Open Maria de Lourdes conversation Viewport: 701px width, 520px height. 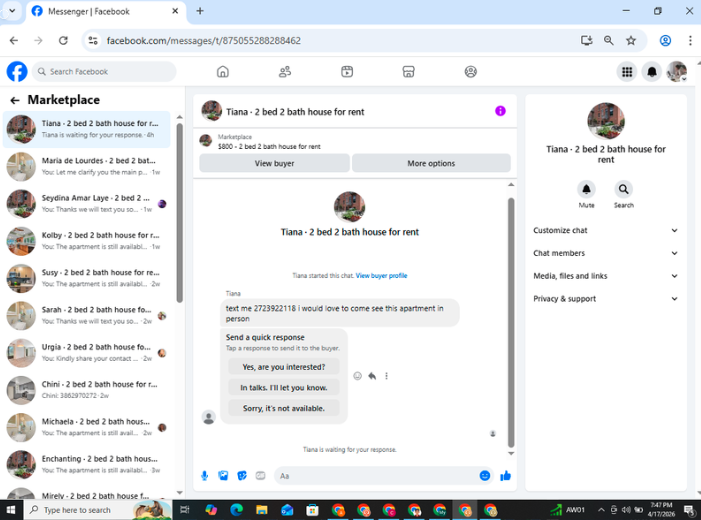click(86, 166)
